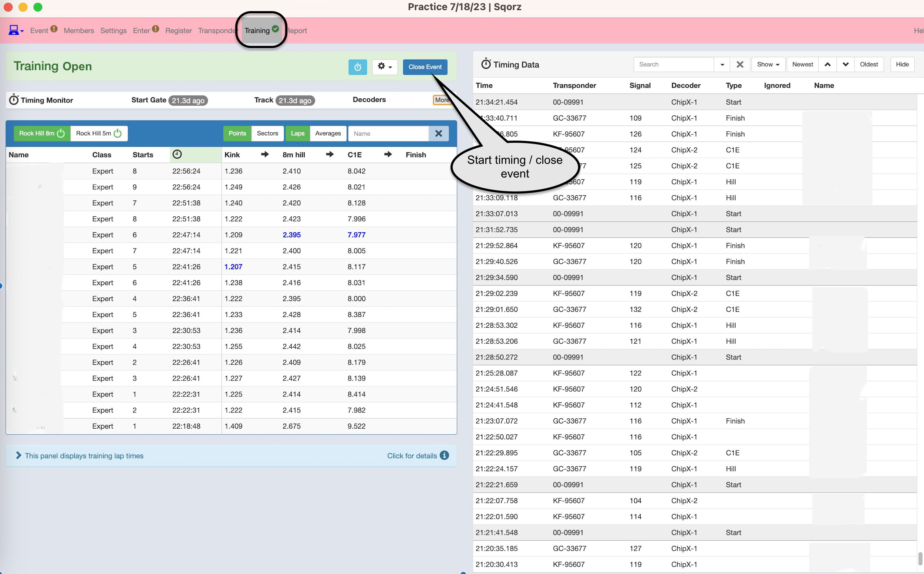
Task: Clear the Name filter with X button
Action: (x=438, y=134)
